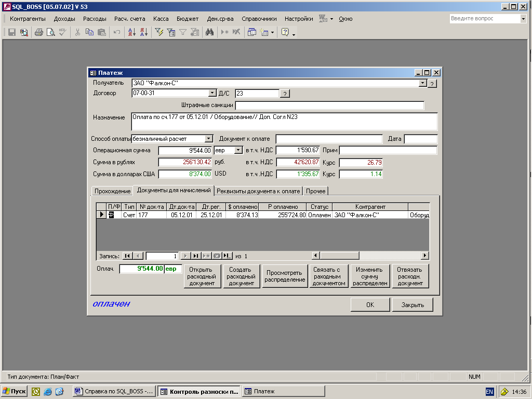532x399 pixels.
Task: Click the OK button
Action: 370,305
